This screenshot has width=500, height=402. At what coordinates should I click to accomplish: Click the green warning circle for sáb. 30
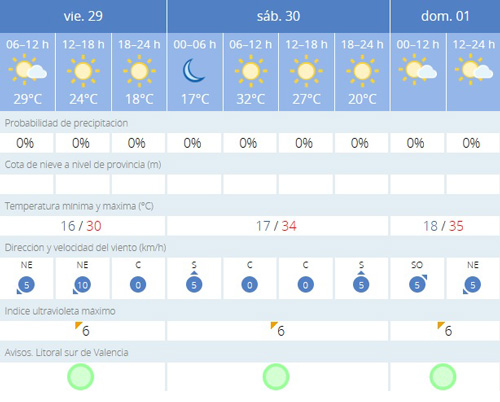[276, 377]
